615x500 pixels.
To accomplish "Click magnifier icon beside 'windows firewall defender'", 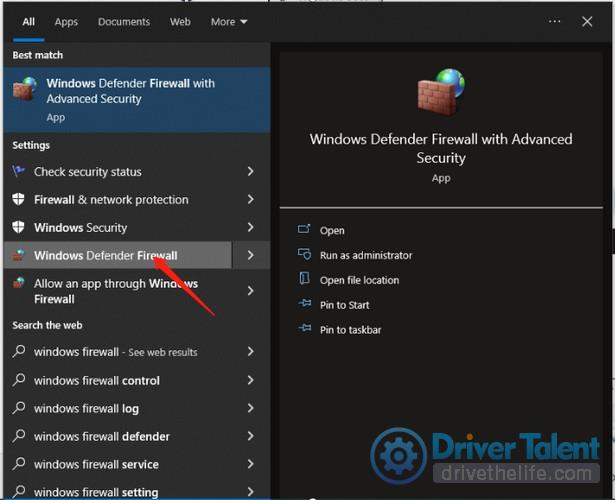I will 18,436.
